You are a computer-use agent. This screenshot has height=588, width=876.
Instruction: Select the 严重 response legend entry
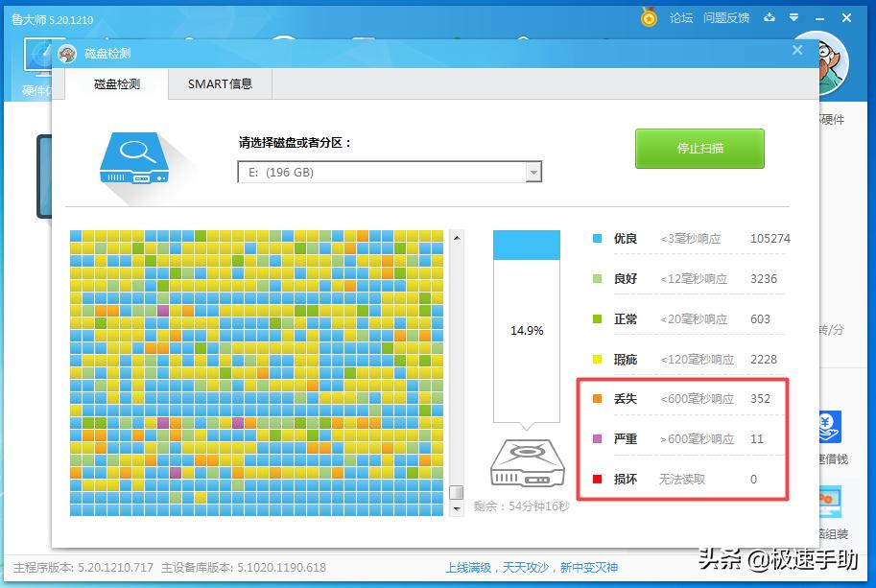[626, 438]
